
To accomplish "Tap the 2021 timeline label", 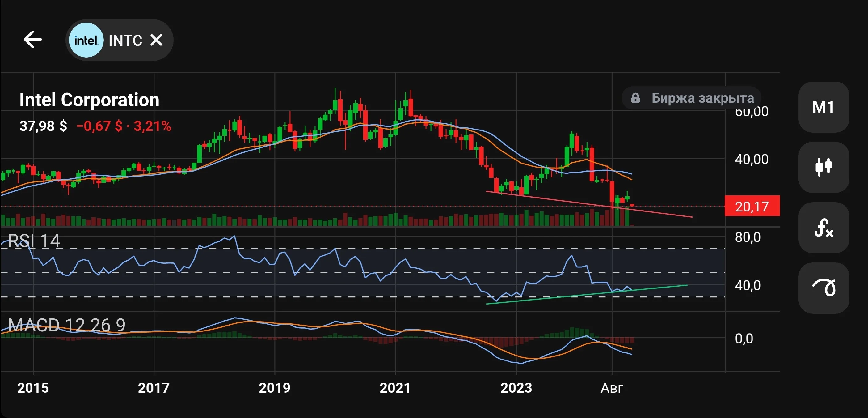I will [395, 388].
